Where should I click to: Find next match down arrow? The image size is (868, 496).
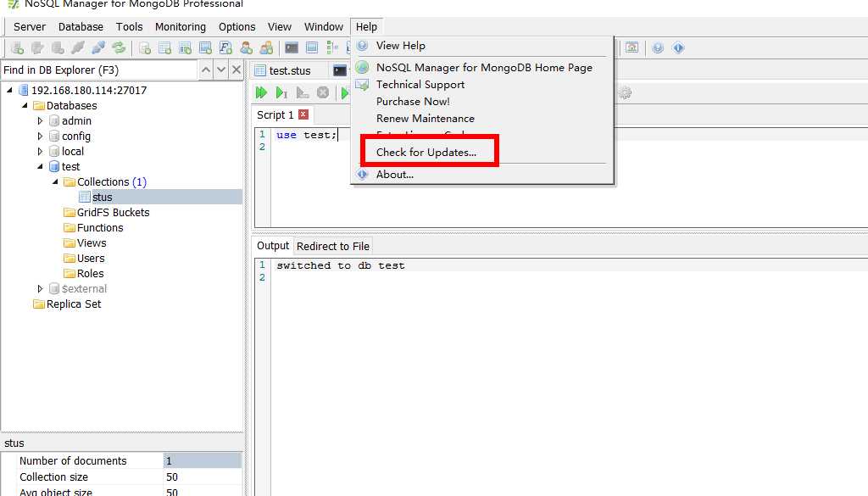(x=221, y=70)
